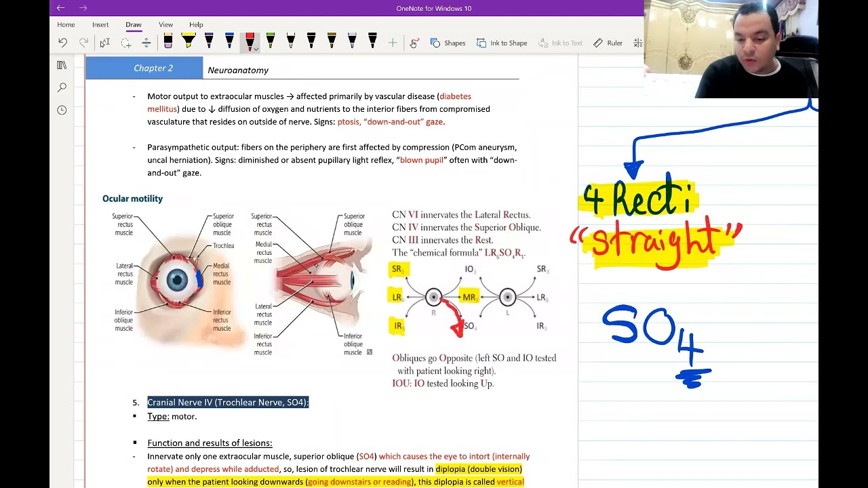Click the Insert or Remove Space tool
Screen dimensions: 868x488
click(146, 43)
